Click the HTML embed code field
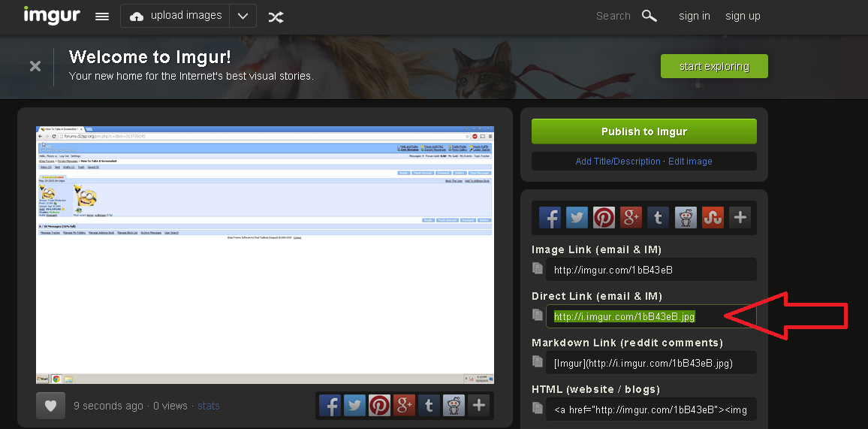This screenshot has height=429, width=868. click(x=651, y=409)
